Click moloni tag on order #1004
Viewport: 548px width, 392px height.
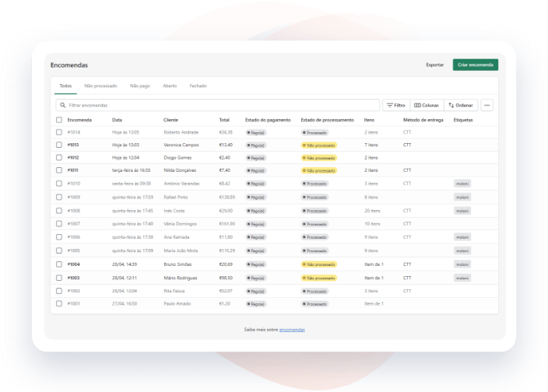(462, 264)
